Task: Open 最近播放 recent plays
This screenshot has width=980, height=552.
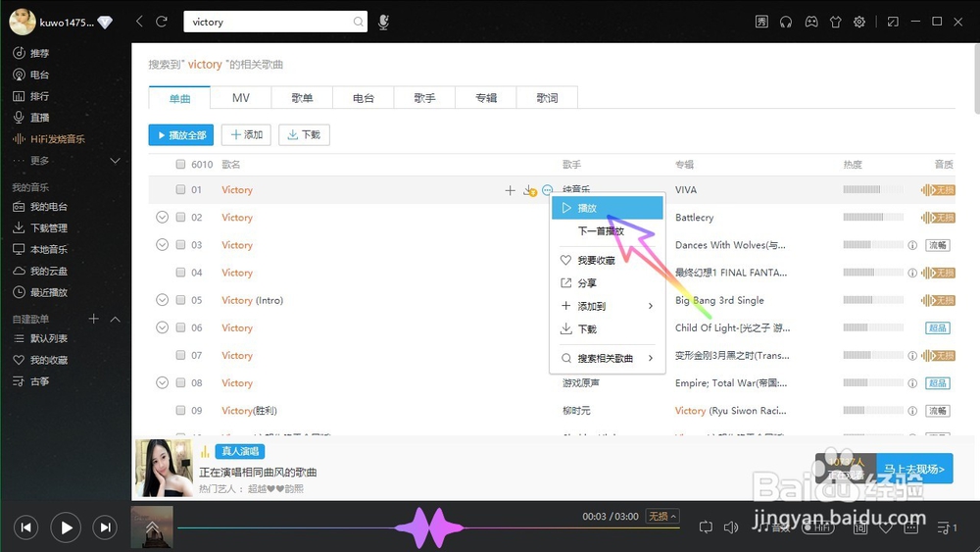Action: [40, 292]
